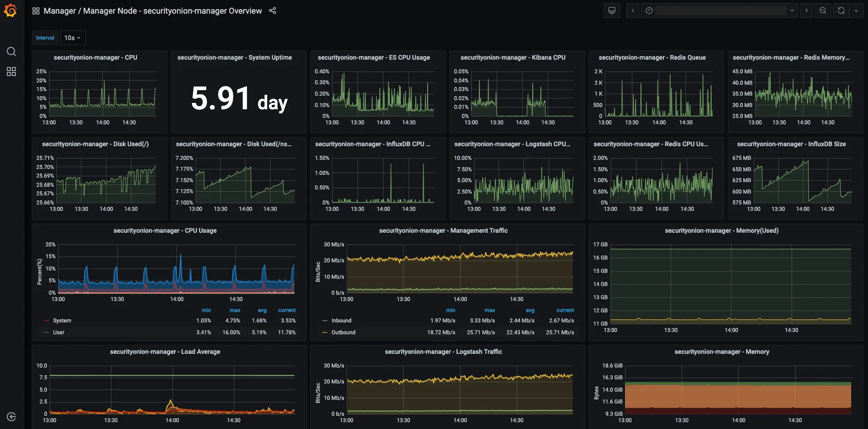868x429 pixels.
Task: Sort CPU Usage legend by current column
Action: pyautogui.click(x=287, y=310)
